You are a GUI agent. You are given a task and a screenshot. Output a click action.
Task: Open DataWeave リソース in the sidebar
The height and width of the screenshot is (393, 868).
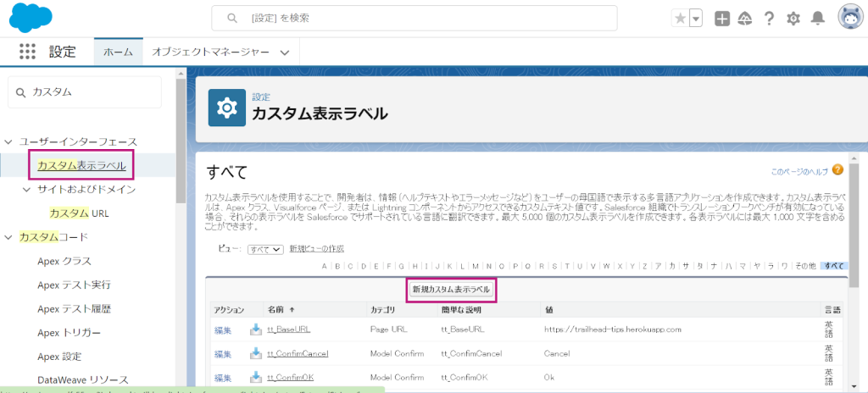click(82, 379)
